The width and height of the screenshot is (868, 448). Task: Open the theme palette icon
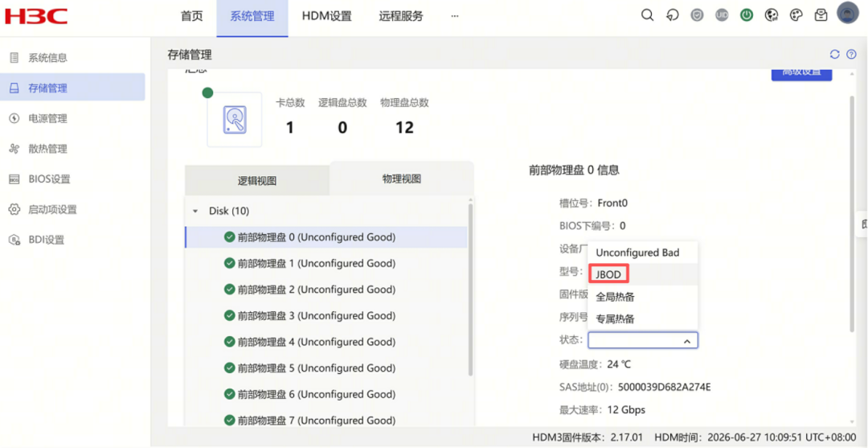[x=796, y=15]
